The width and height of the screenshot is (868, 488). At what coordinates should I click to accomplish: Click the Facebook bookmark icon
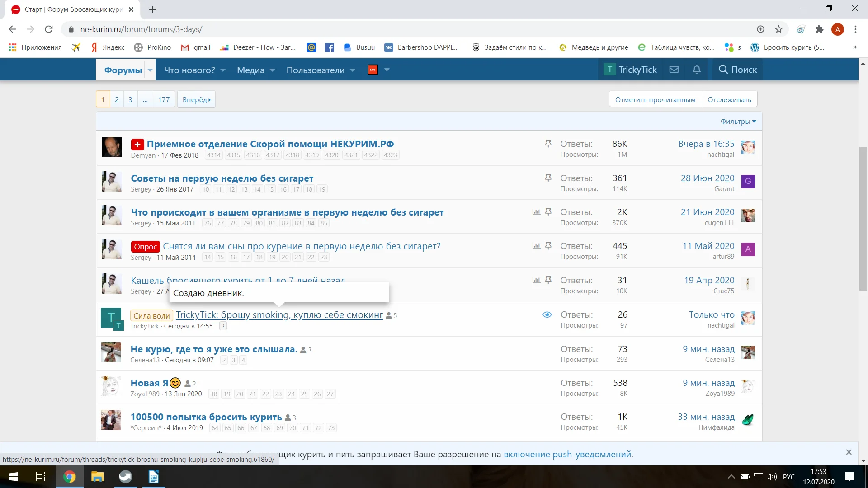pos(330,47)
